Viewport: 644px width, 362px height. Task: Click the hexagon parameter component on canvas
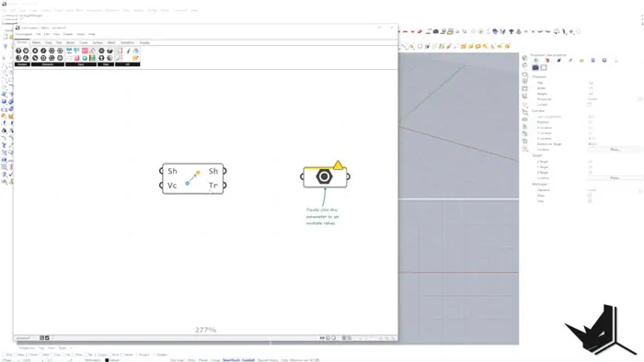(x=325, y=176)
